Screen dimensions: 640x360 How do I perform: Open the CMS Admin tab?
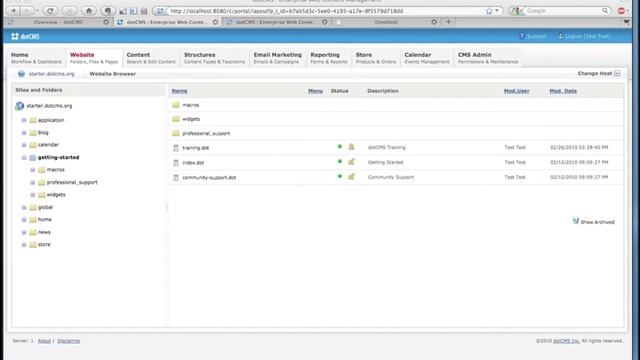click(488, 58)
